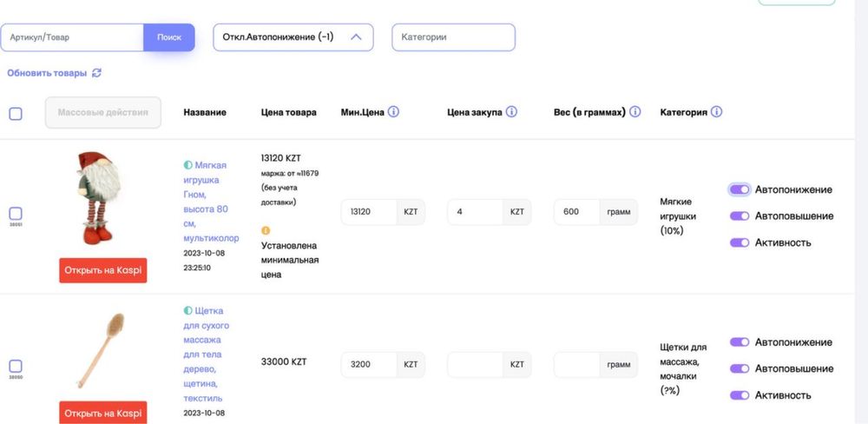Open the Категории filter dropdown
This screenshot has height=424, width=868.
(453, 37)
